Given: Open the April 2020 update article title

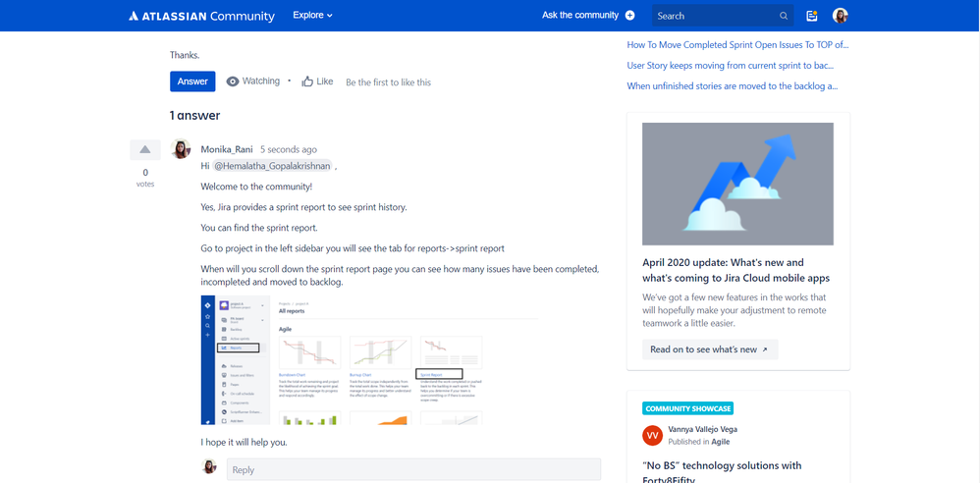Looking at the screenshot, I should 735,270.
